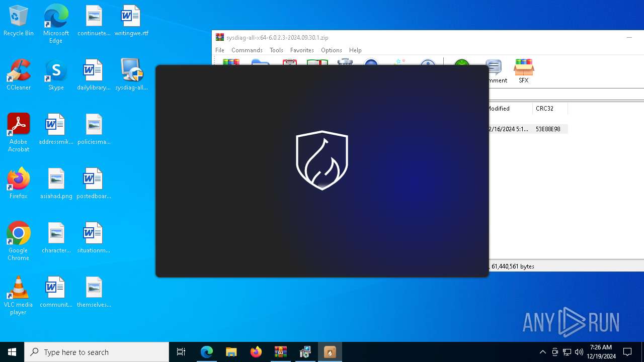644x362 pixels.
Task: Open the Adobe Acrobat desktop shortcut
Action: (x=19, y=133)
